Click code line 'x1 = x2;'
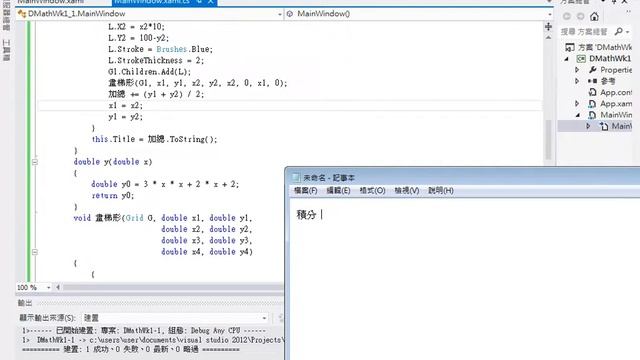The image size is (640, 360). (x=126, y=105)
